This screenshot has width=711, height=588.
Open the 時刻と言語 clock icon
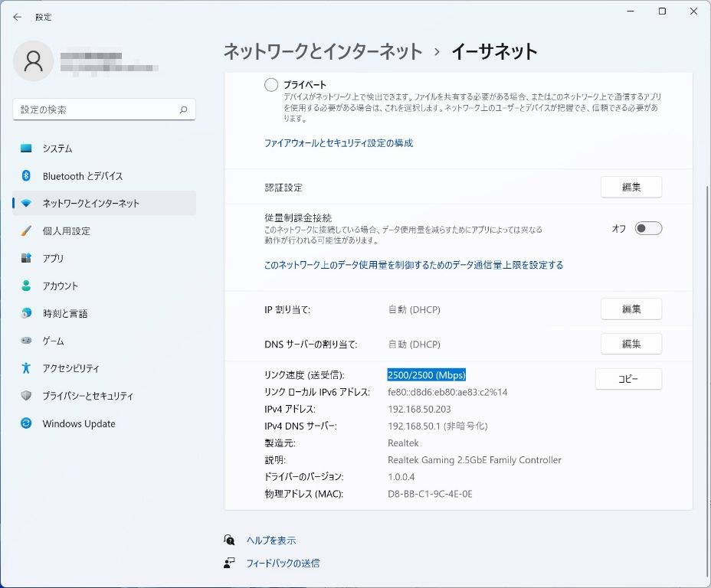pyautogui.click(x=26, y=314)
